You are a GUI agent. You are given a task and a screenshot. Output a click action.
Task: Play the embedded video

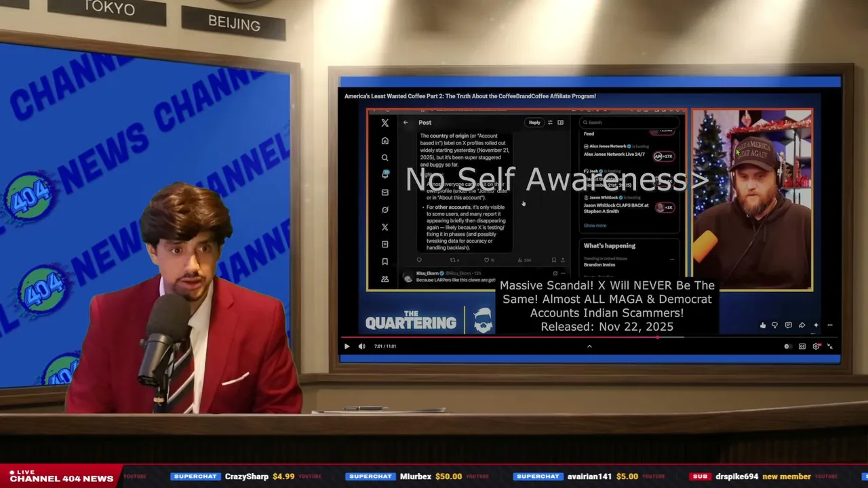point(347,346)
